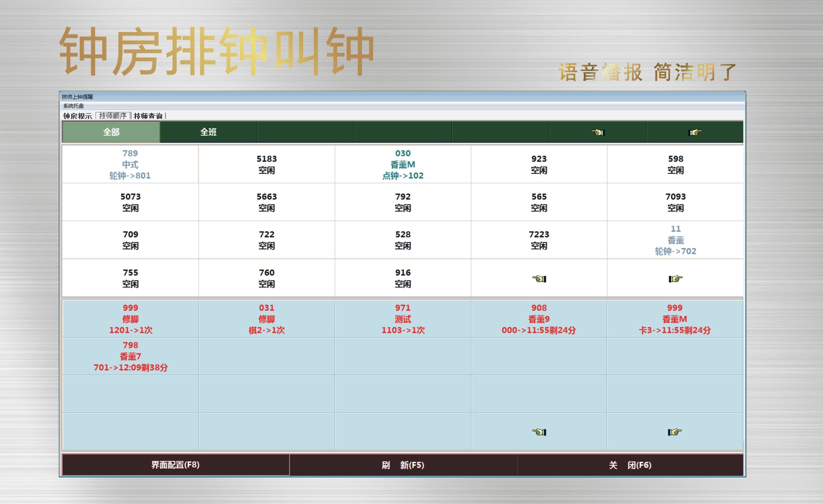Click the 关闭(F6) button
The height and width of the screenshot is (504, 823).
point(630,465)
